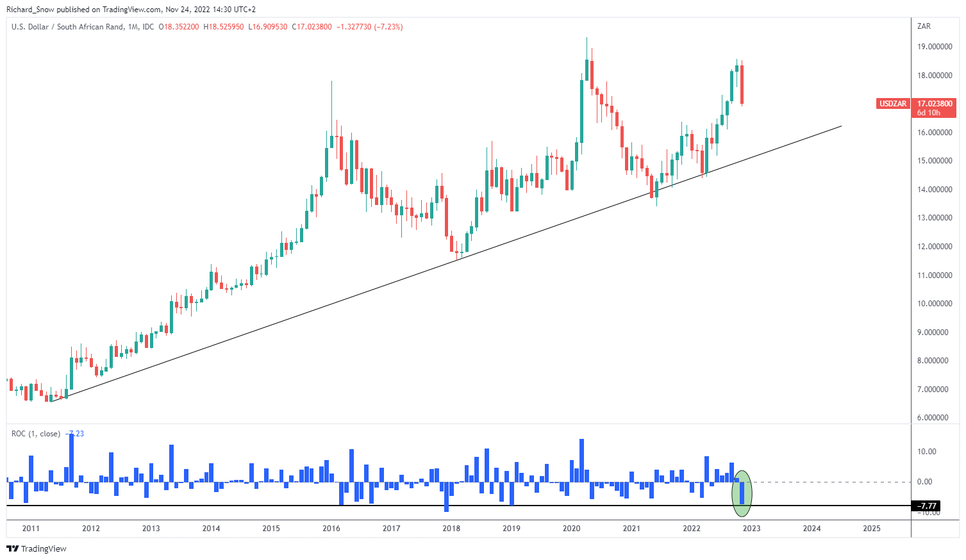Click the high value H18.525950 in header

pyautogui.click(x=224, y=27)
